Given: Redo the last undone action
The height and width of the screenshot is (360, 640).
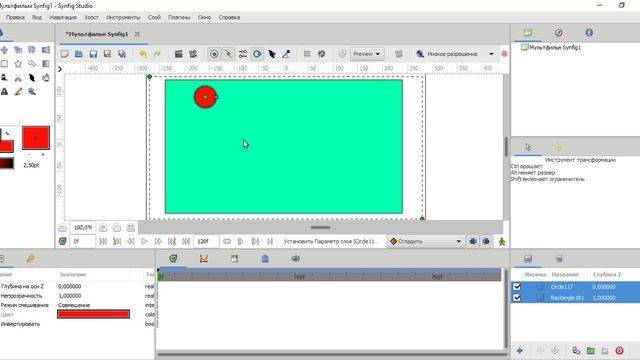Looking at the screenshot, I should 157,54.
